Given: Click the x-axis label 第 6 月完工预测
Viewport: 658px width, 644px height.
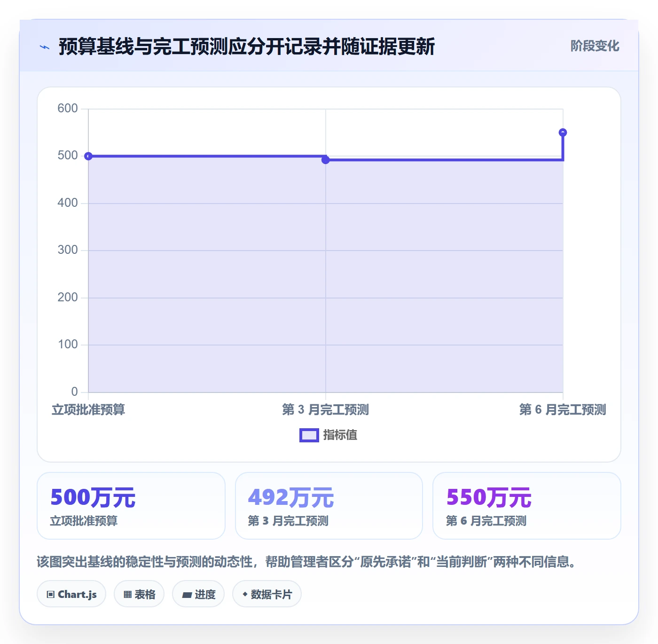Looking at the screenshot, I should pos(563,410).
